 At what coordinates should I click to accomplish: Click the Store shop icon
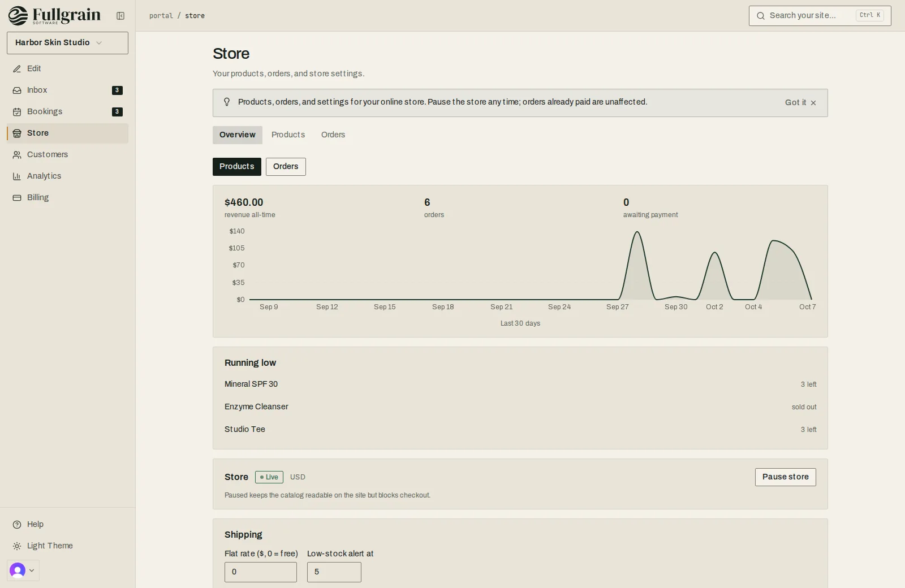point(17,133)
